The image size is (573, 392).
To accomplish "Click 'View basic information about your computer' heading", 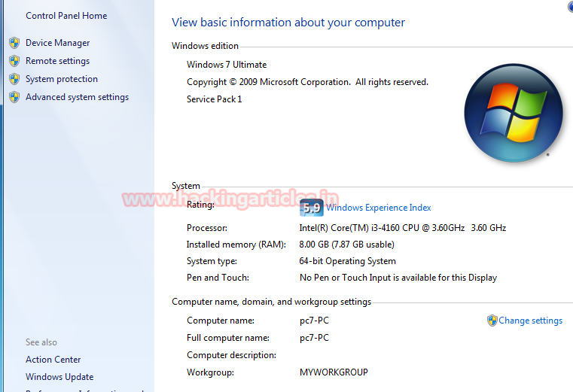I will click(x=288, y=23).
